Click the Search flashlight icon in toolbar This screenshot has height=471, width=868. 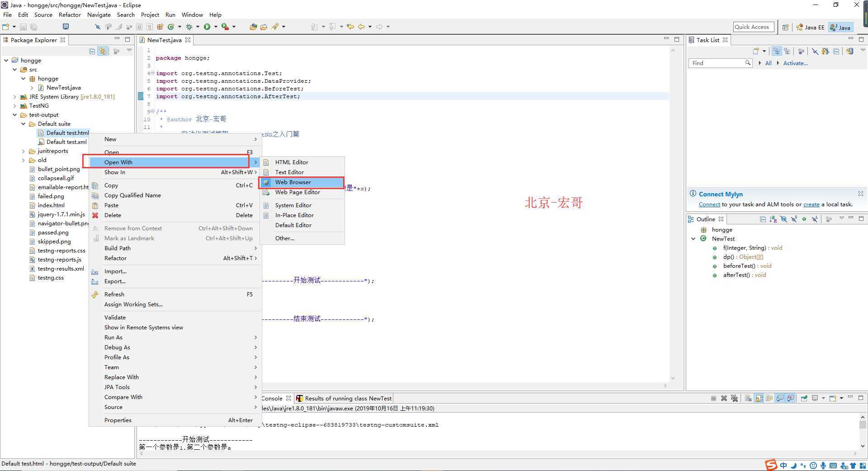coord(275,27)
